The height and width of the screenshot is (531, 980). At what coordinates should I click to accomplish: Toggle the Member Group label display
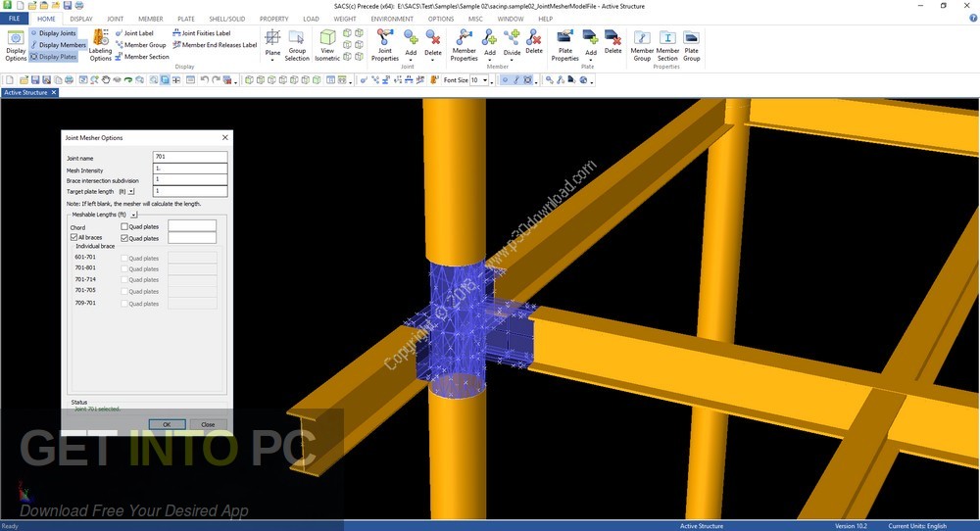point(140,45)
